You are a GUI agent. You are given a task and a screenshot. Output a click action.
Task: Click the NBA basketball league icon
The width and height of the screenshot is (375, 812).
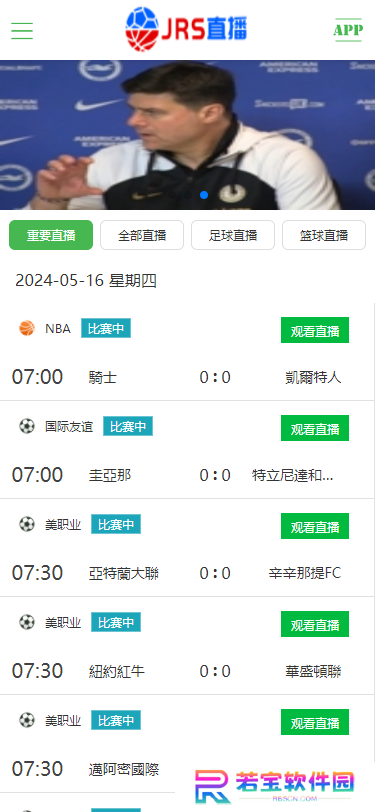click(x=27, y=328)
